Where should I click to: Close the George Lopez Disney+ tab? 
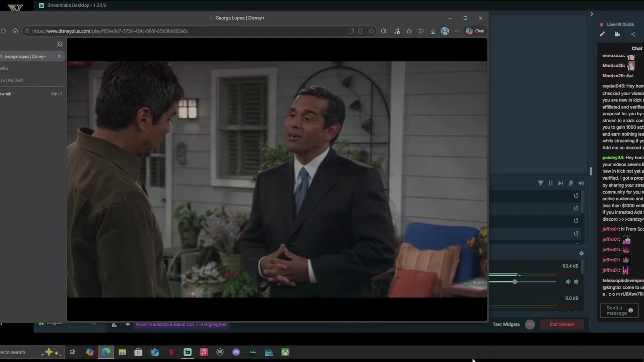(59, 56)
